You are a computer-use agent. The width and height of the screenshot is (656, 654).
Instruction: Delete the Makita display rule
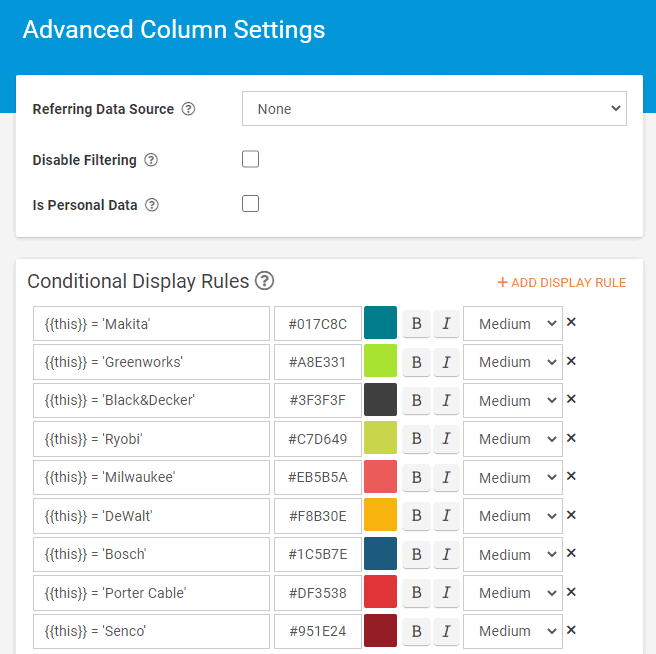(571, 322)
